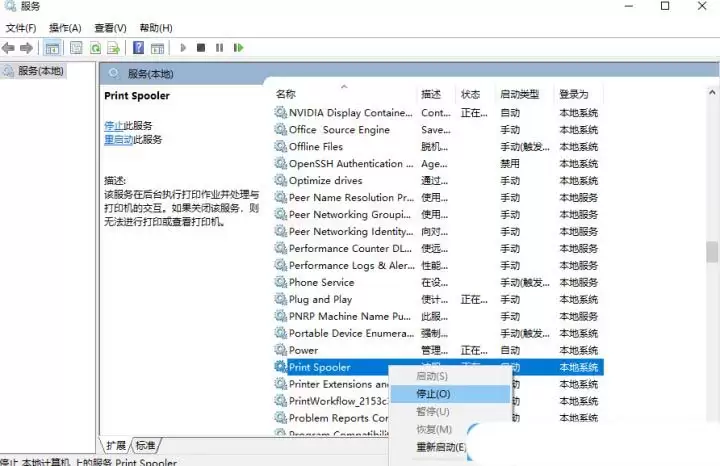
Task: Click the 停止 link to stop service
Action: (114, 126)
